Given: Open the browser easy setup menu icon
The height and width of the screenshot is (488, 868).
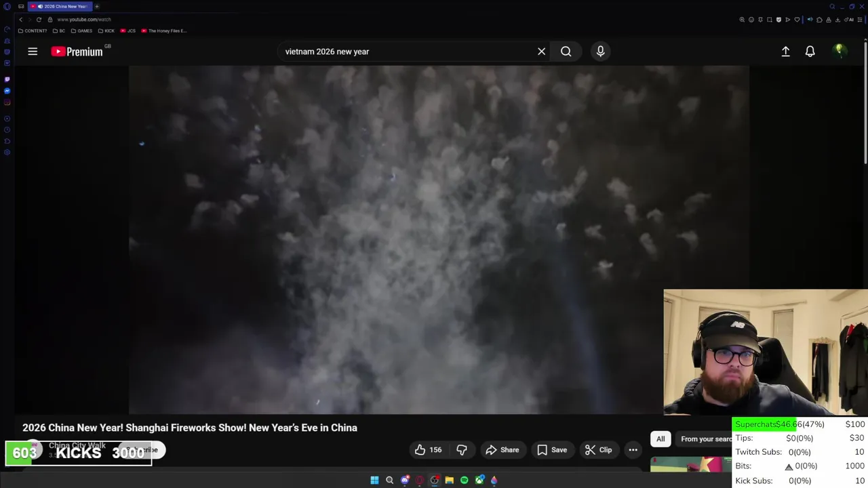Looking at the screenshot, I should point(860,20).
